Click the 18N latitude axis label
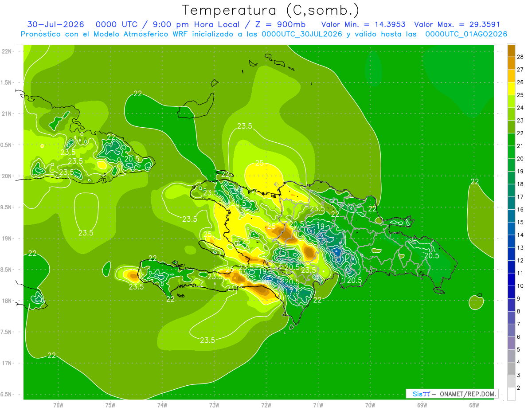532x411 pixels. tap(7, 301)
